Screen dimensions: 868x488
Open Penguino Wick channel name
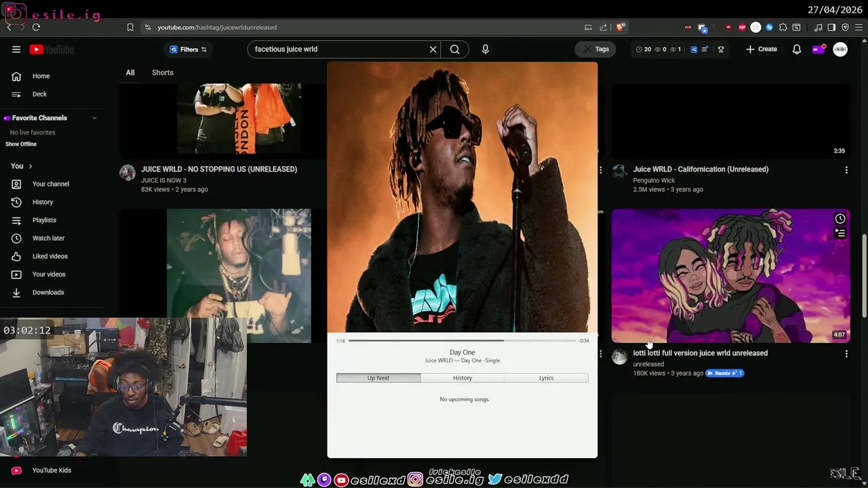(654, 181)
